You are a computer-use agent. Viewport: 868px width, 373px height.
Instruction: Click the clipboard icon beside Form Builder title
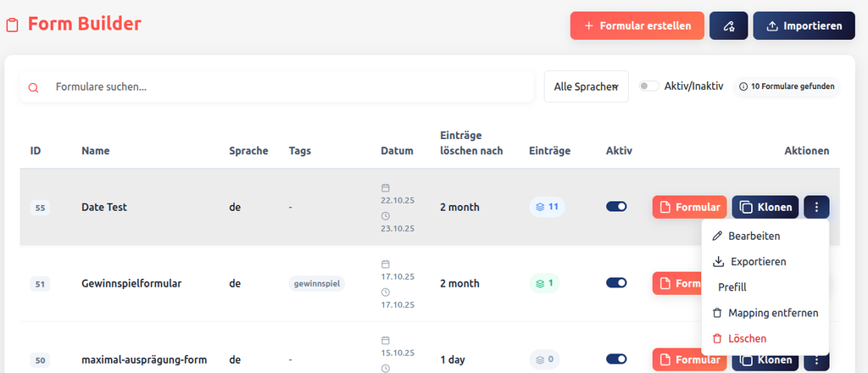[x=12, y=25]
